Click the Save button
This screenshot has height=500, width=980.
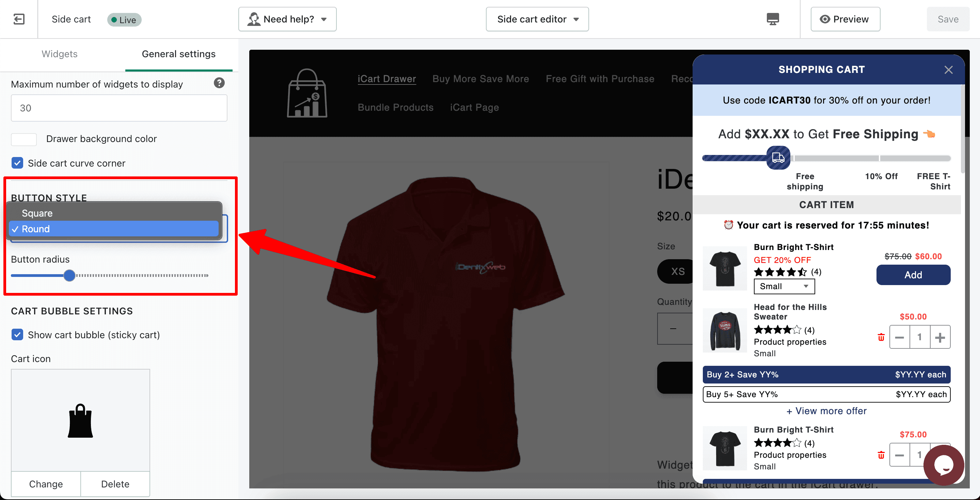coord(948,19)
